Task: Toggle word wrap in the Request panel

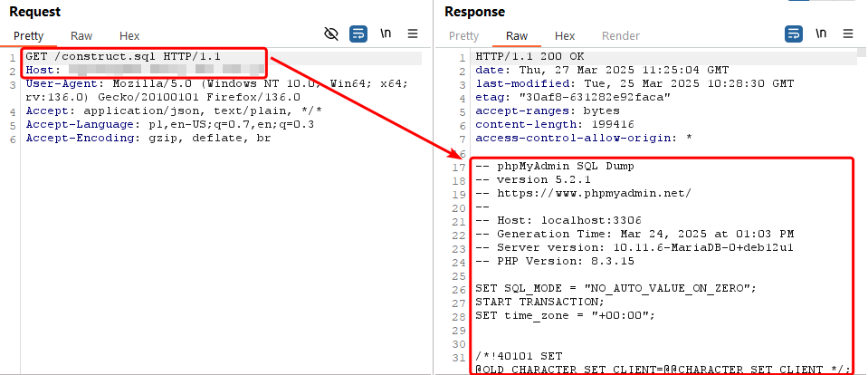Action: point(358,34)
